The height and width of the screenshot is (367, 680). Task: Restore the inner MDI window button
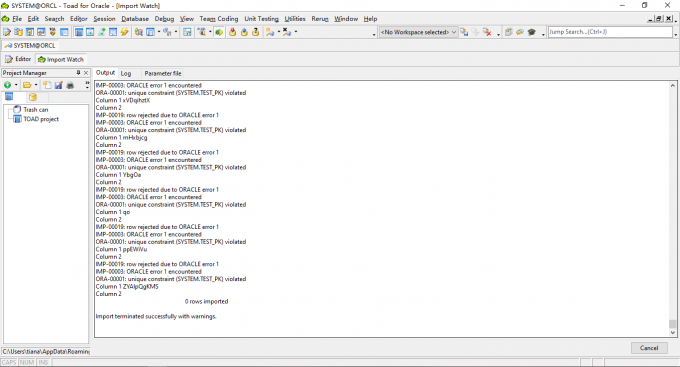click(x=659, y=19)
